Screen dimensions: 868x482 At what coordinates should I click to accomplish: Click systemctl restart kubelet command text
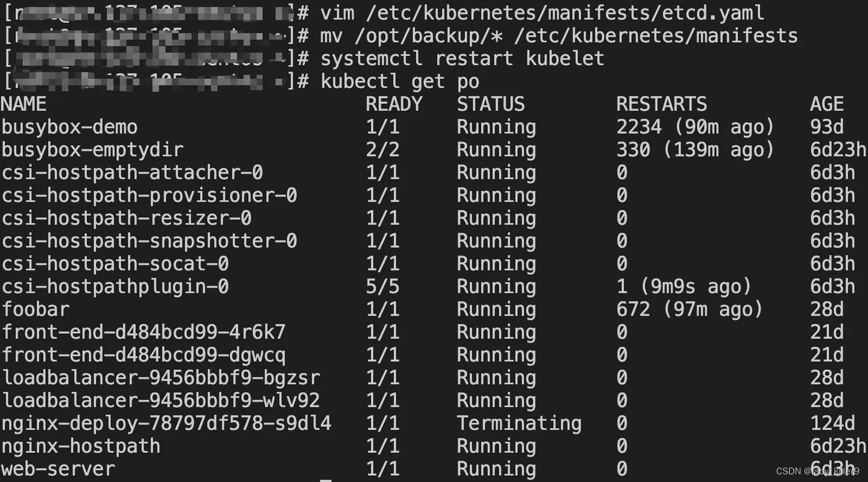463,58
